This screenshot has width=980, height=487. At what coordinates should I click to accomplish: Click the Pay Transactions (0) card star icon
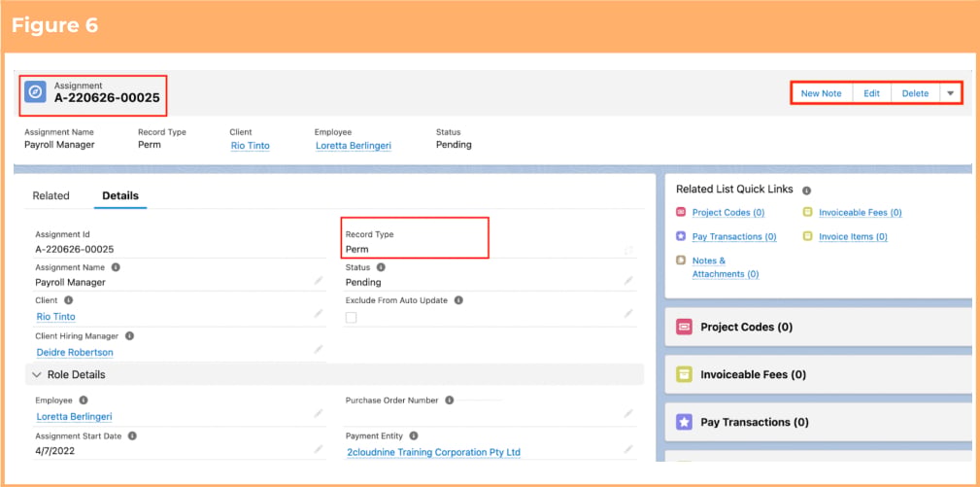click(685, 422)
